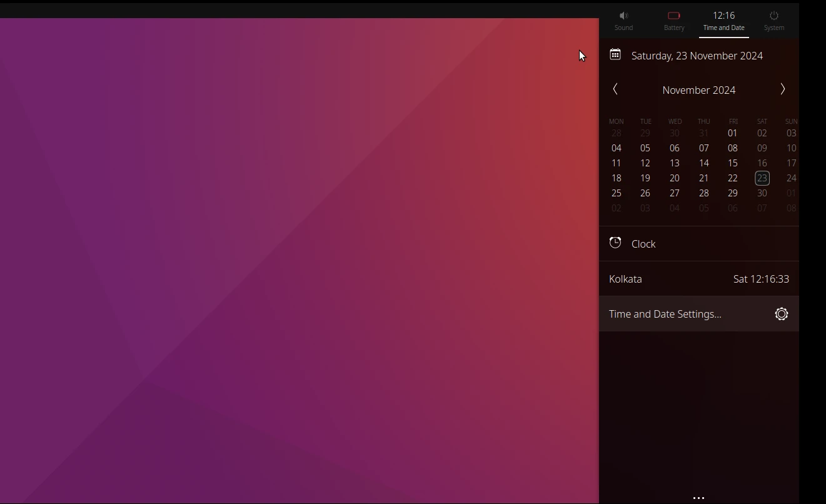Select the Time and Date tab
826x504 pixels.
(x=723, y=21)
